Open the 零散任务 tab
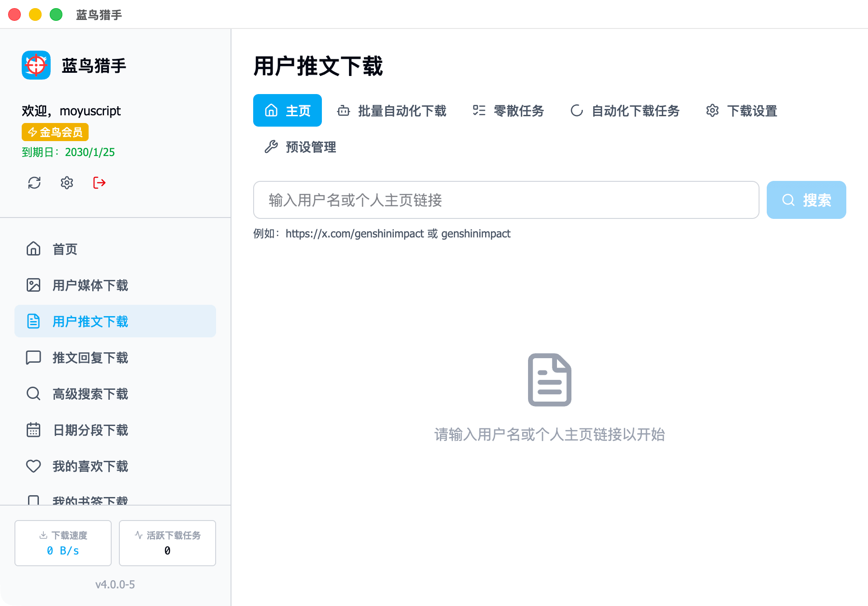The width and height of the screenshot is (868, 606). (x=508, y=111)
